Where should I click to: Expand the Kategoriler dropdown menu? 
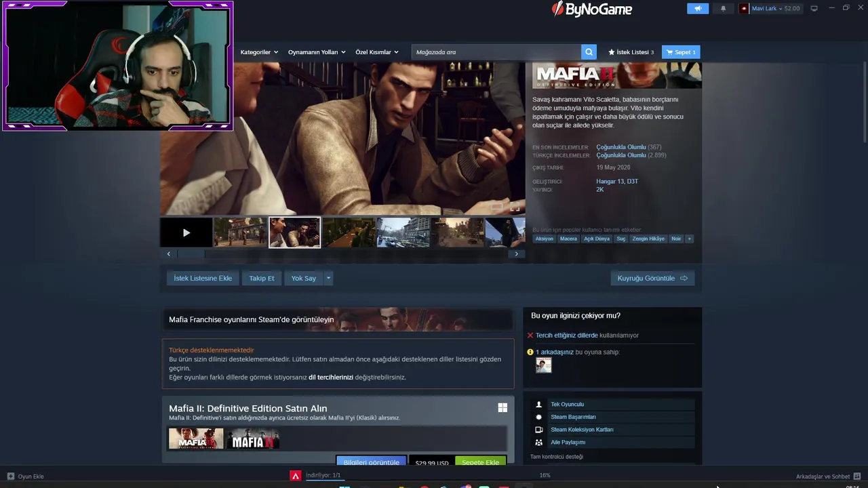tap(260, 52)
